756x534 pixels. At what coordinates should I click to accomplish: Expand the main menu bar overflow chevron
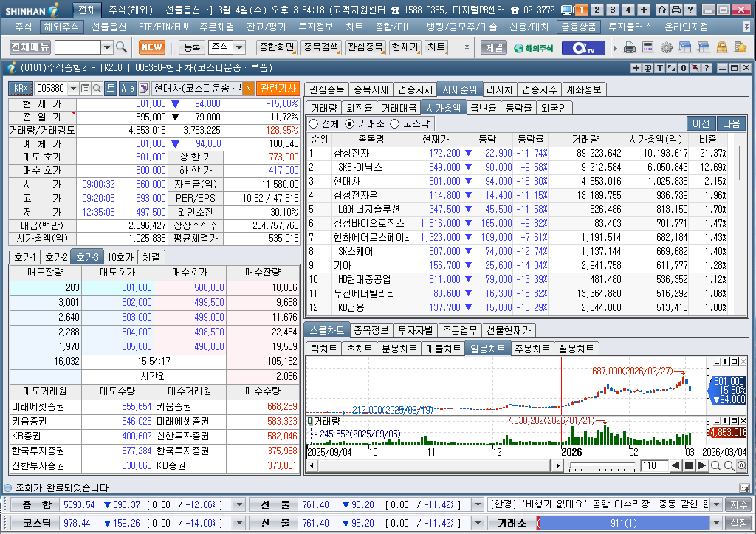[747, 27]
